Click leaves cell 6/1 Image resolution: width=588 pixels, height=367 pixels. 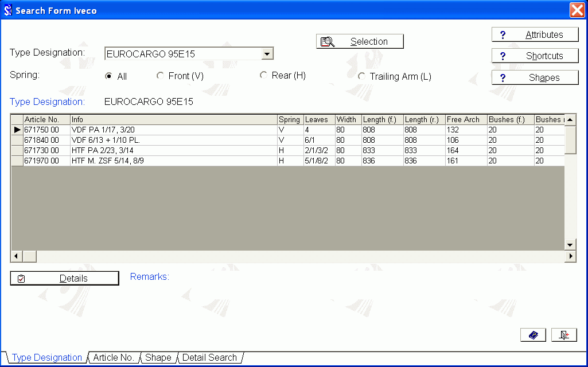tap(319, 140)
